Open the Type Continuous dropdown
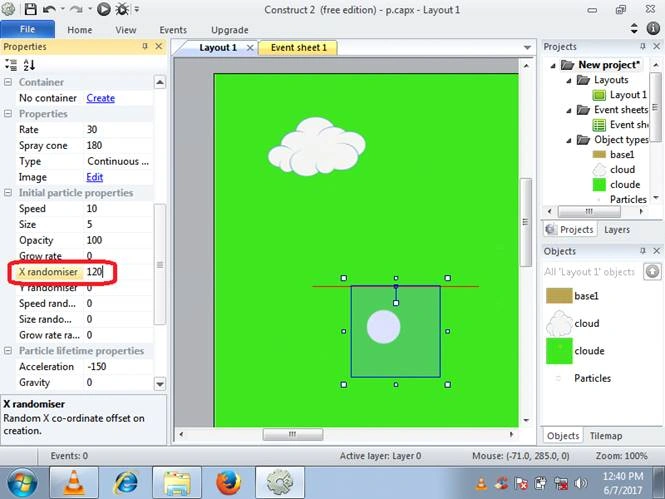This screenshot has height=499, width=665. tap(118, 161)
